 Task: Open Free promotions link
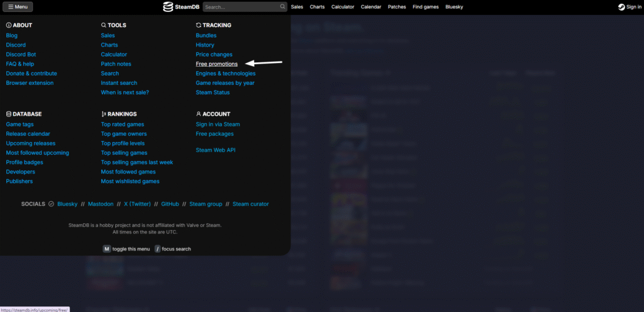tap(216, 64)
